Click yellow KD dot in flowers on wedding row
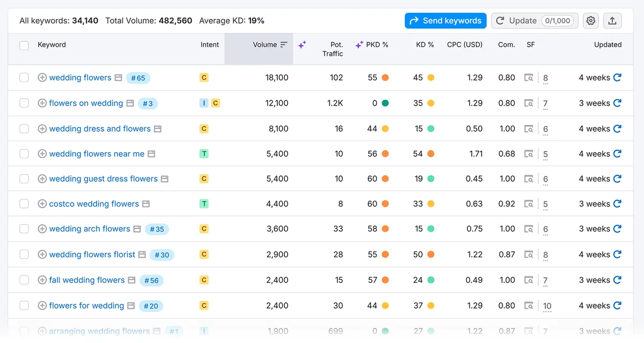Viewport: 644px width, 343px height. coord(430,103)
